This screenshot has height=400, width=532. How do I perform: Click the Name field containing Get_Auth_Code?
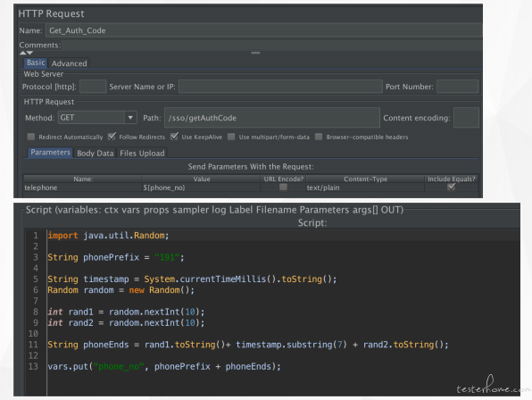264,30
